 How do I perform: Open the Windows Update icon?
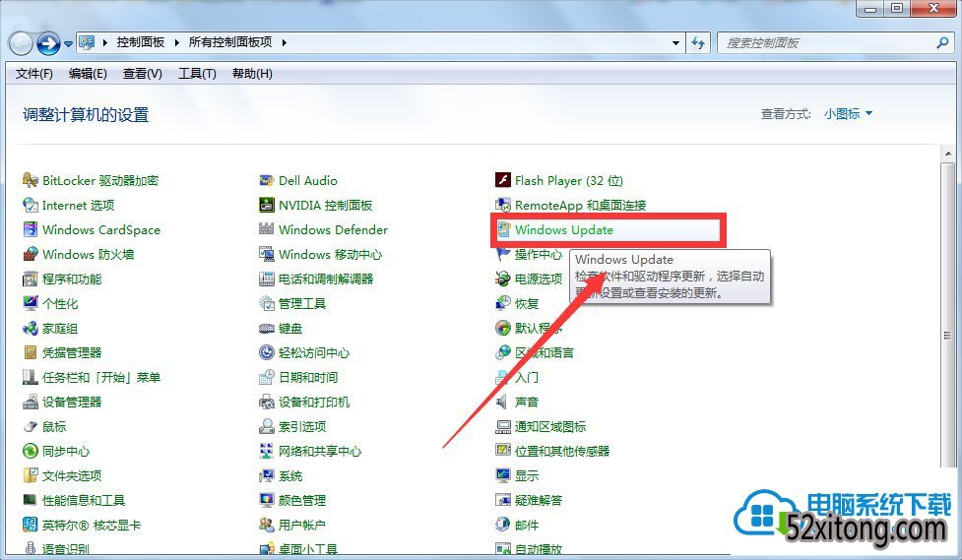coord(503,229)
